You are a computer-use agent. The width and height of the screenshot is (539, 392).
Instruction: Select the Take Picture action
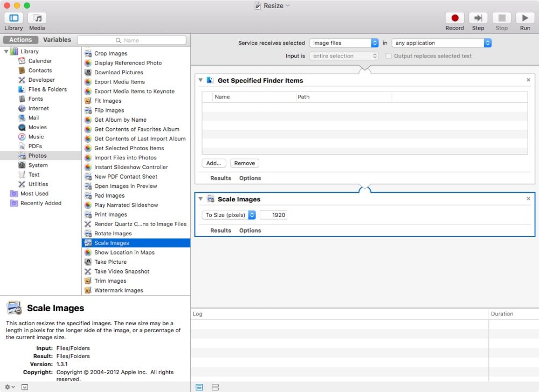coord(111,262)
